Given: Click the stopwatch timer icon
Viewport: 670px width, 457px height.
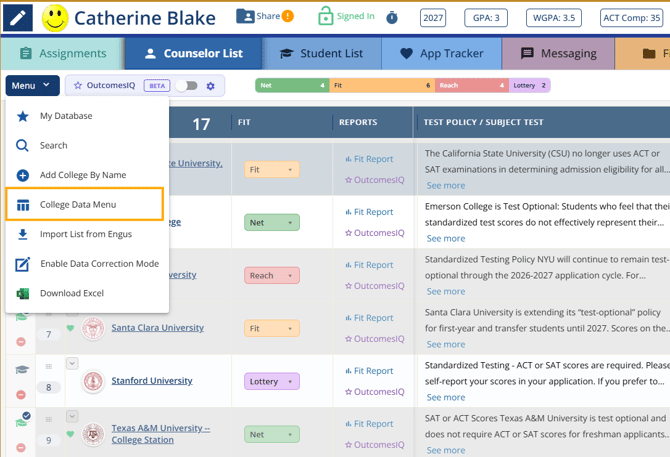Looking at the screenshot, I should (392, 18).
